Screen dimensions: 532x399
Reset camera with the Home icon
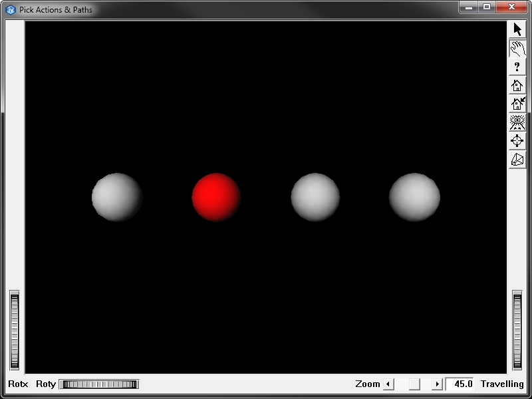coord(517,85)
